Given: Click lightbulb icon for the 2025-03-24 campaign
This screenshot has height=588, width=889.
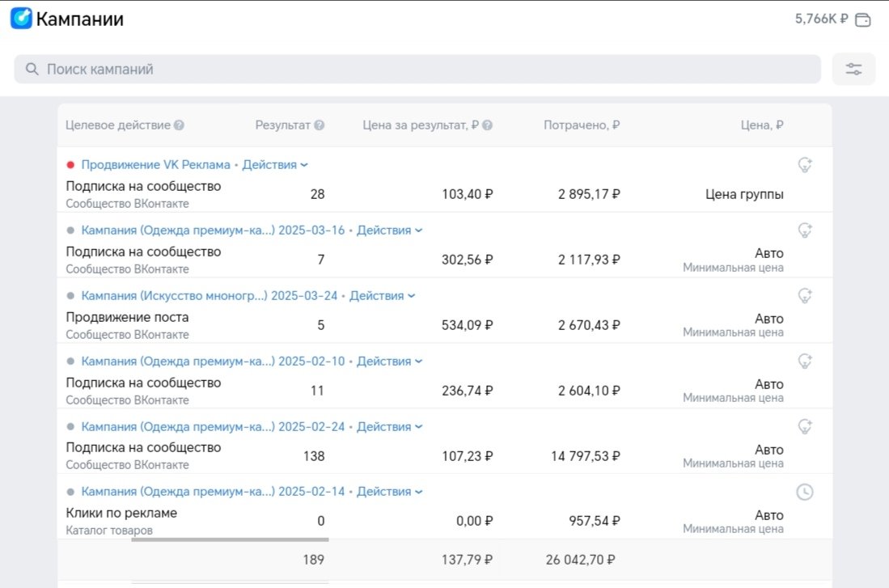Looking at the screenshot, I should (804, 296).
